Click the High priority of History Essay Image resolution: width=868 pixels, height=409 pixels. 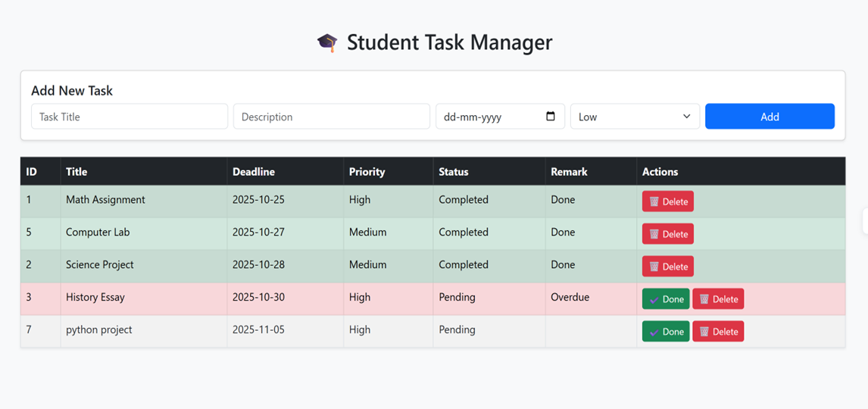[x=360, y=297]
